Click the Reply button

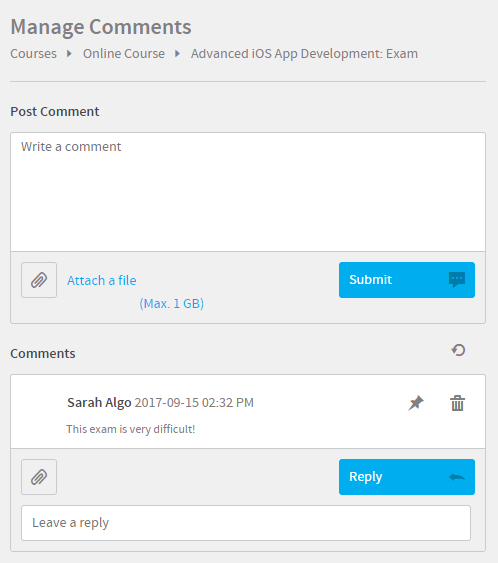(407, 477)
